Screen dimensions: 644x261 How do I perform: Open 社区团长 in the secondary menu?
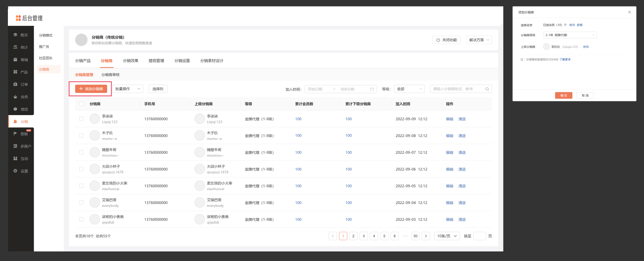46,58
